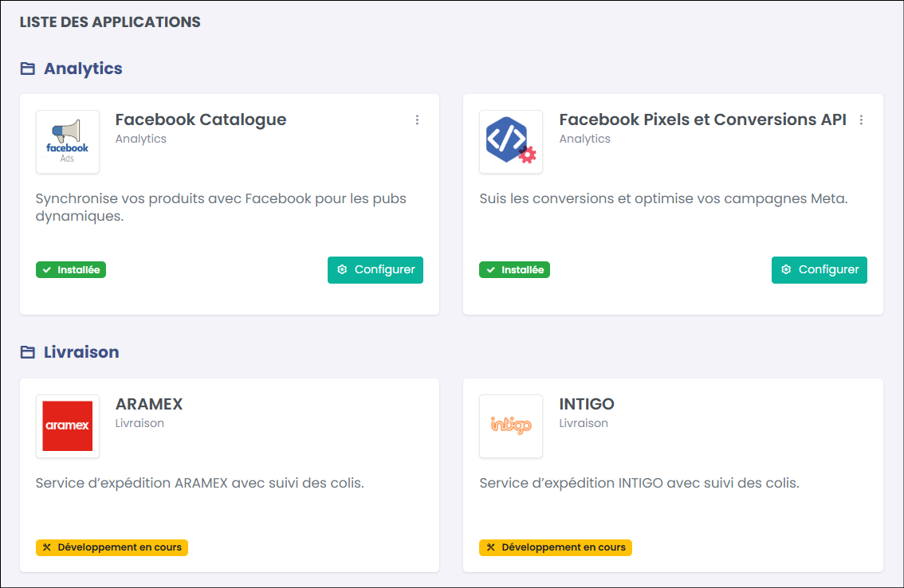Open the ARAMEX app title
This screenshot has width=904, height=588.
(149, 404)
